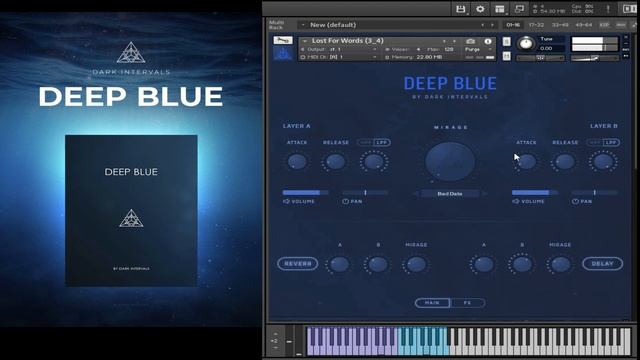Load previous instrument preset arrow
640x360 pixels.
point(444,41)
